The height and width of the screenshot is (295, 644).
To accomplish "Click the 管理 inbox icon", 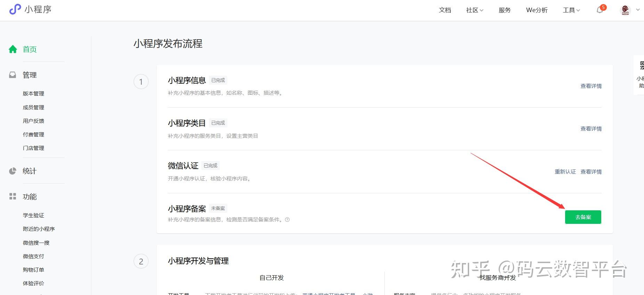I will [13, 75].
